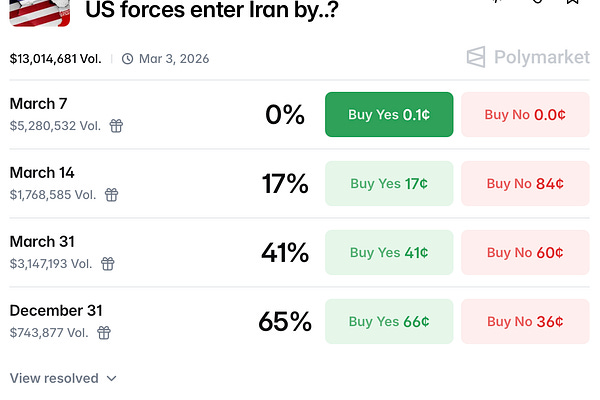Buy Yes at 0.1¢ for March 7
Viewport: 600px width, 400px height.
coord(389,115)
